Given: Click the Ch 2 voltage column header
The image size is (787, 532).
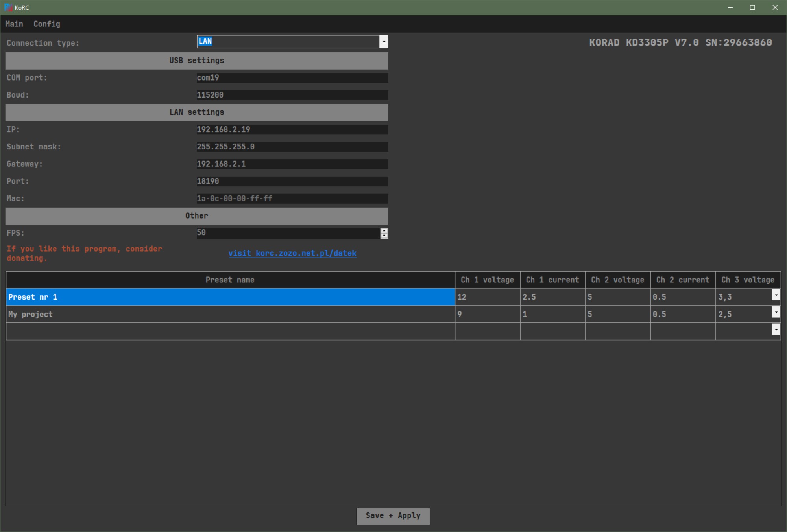Looking at the screenshot, I should (618, 280).
